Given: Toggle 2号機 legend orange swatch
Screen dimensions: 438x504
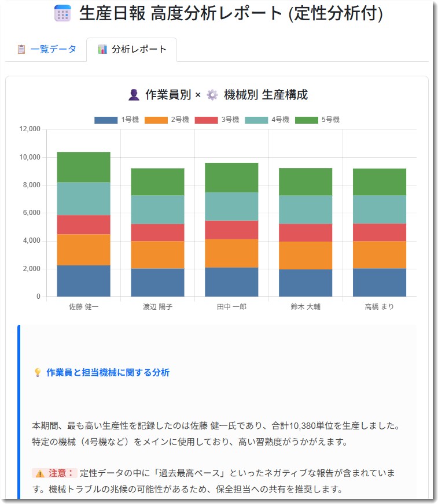Looking at the screenshot, I should coord(156,120).
